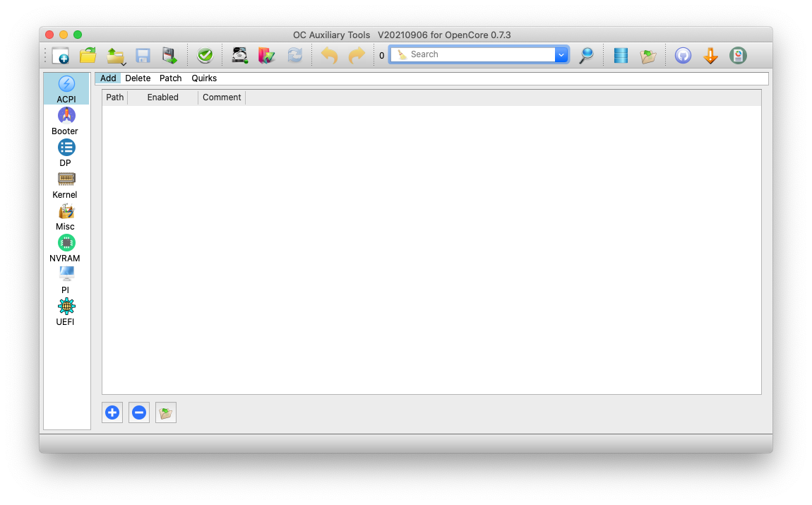Open the green document report icon

(x=738, y=55)
